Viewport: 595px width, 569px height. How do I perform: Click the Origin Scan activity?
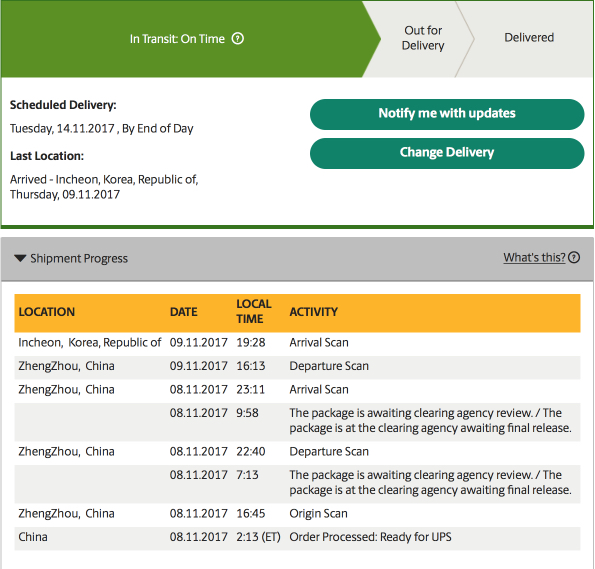coord(318,513)
